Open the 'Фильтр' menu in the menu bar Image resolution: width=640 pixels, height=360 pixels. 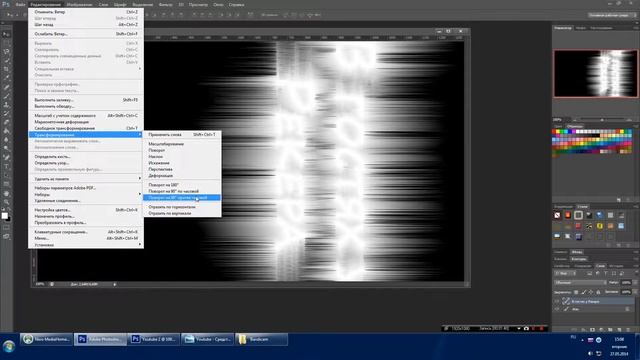click(165, 4)
